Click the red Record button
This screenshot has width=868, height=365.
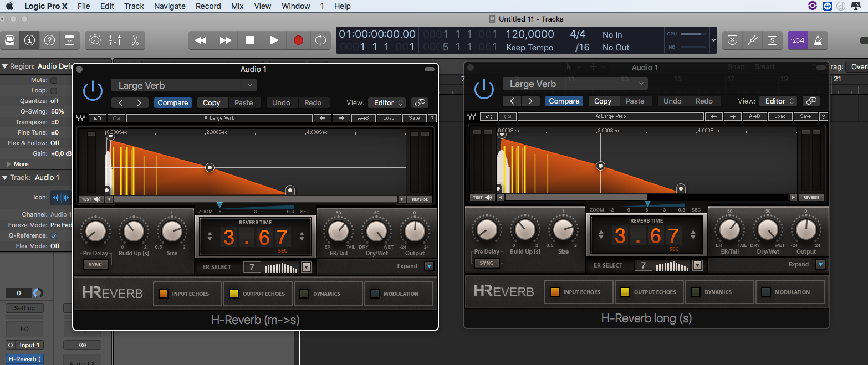click(298, 40)
